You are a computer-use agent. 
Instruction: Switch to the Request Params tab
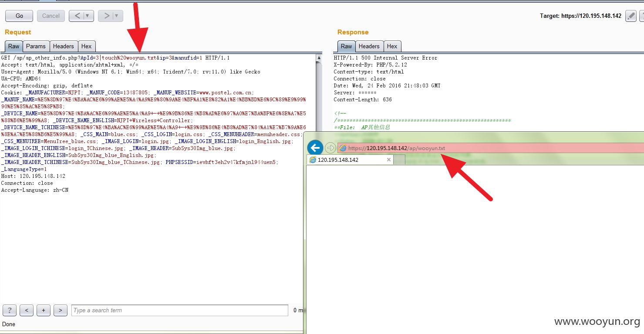tap(36, 46)
